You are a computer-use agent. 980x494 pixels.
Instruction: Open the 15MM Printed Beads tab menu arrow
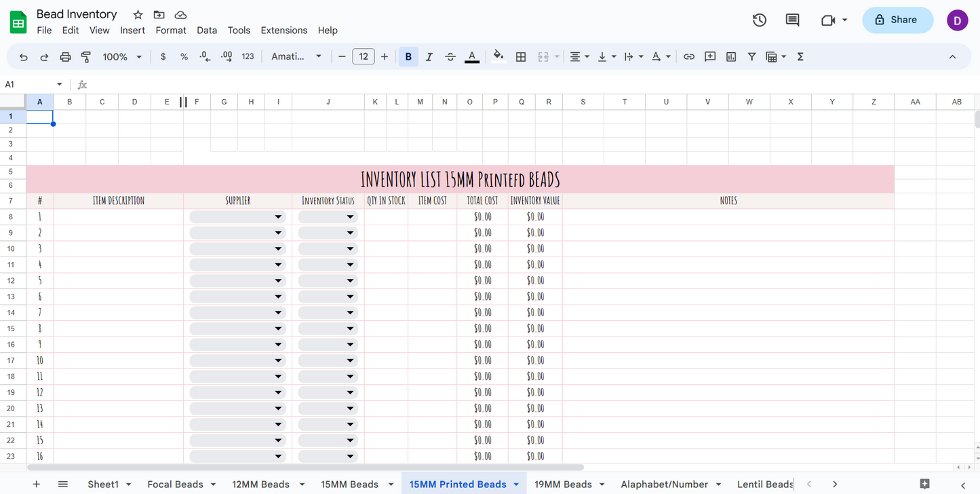point(516,484)
